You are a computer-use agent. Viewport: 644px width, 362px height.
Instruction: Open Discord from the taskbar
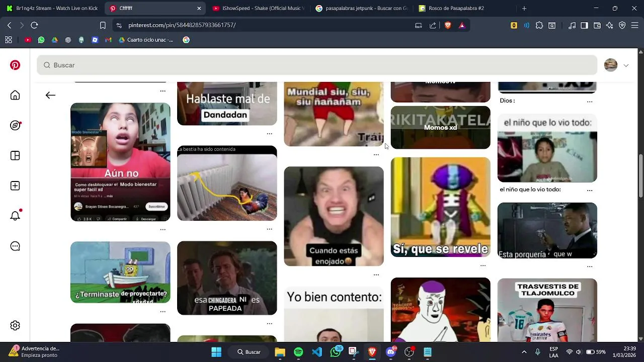[x=391, y=352]
